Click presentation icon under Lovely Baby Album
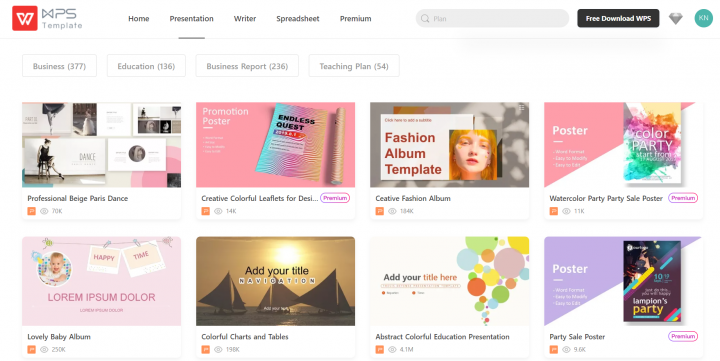 [x=31, y=350]
